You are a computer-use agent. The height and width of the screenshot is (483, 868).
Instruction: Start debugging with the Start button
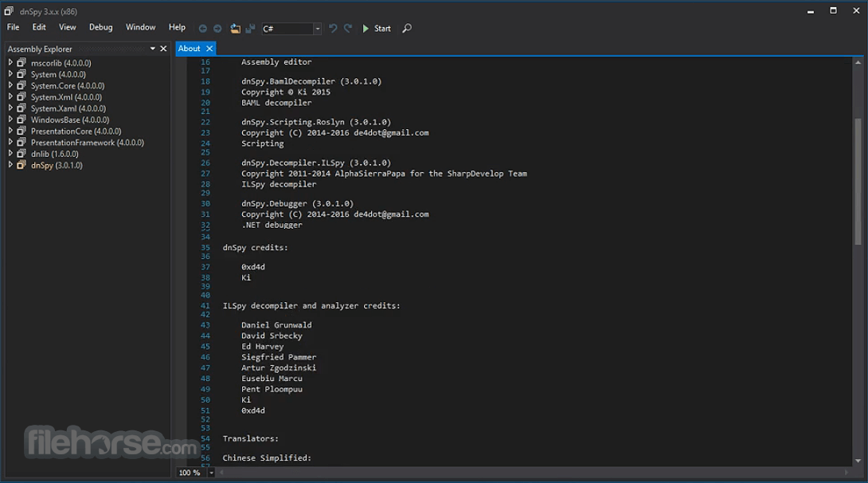[x=377, y=28]
